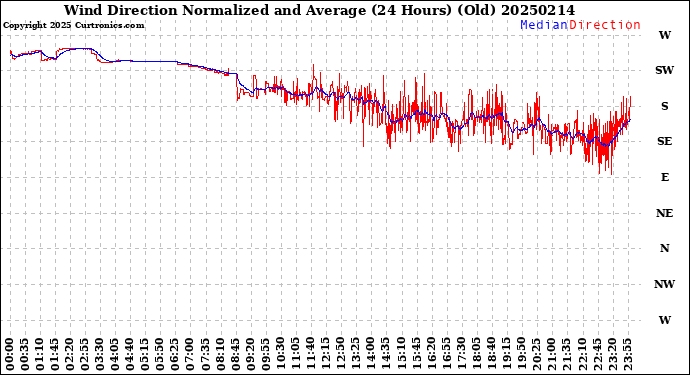Click the N direction axis label

[664, 249]
